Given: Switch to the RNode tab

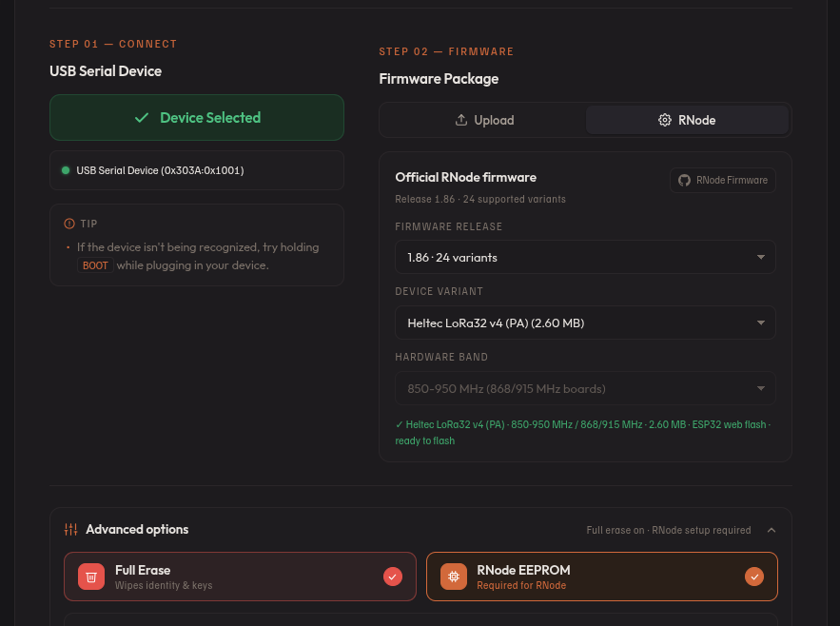Looking at the screenshot, I should (x=687, y=120).
